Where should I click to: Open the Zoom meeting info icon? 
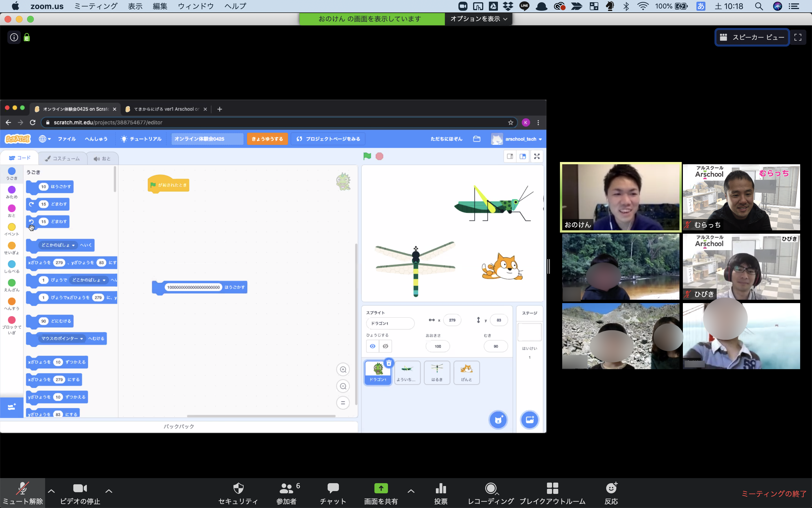coord(14,37)
